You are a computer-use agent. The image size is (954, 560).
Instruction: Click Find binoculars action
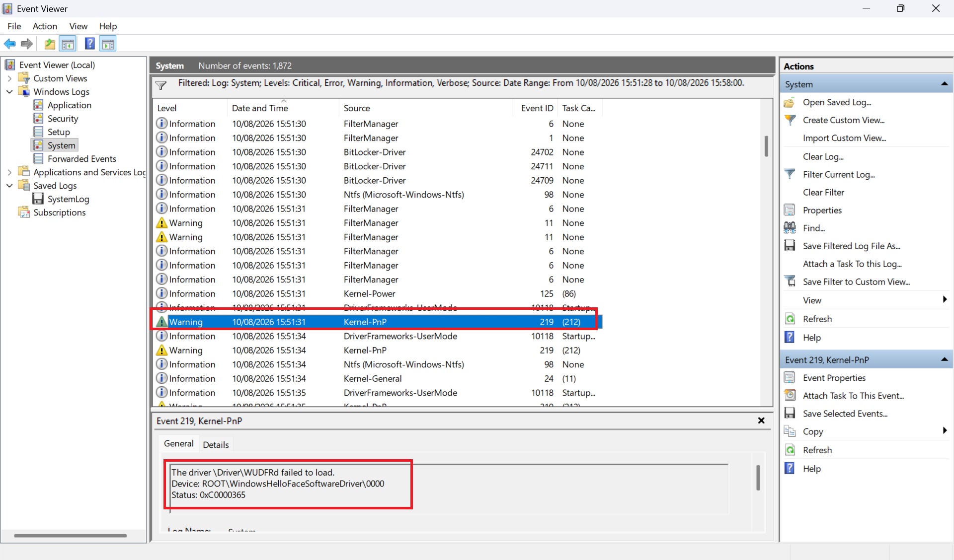pyautogui.click(x=813, y=228)
